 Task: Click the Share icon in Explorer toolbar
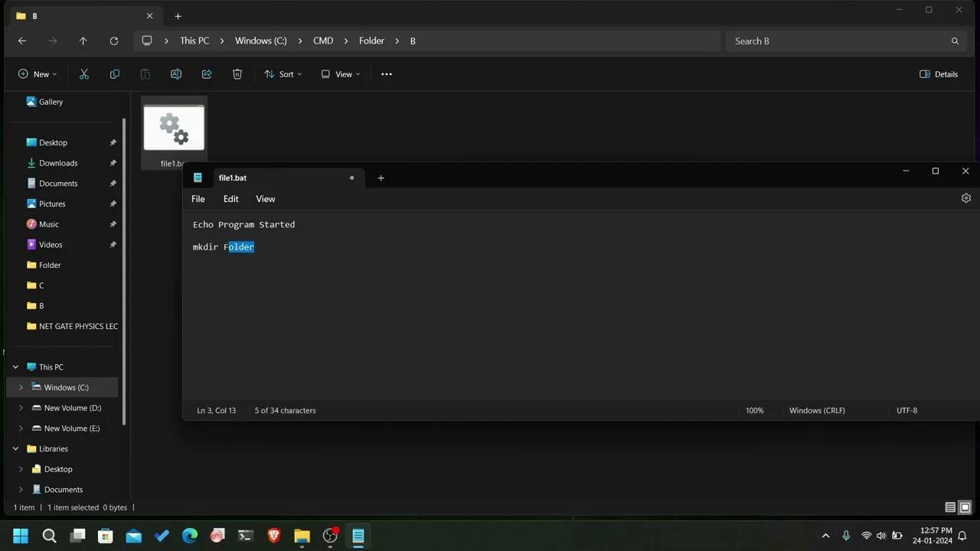207,74
